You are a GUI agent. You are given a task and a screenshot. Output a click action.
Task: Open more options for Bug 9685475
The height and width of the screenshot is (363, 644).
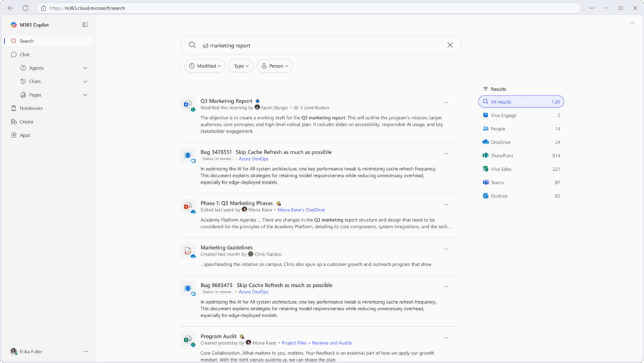pyautogui.click(x=446, y=286)
